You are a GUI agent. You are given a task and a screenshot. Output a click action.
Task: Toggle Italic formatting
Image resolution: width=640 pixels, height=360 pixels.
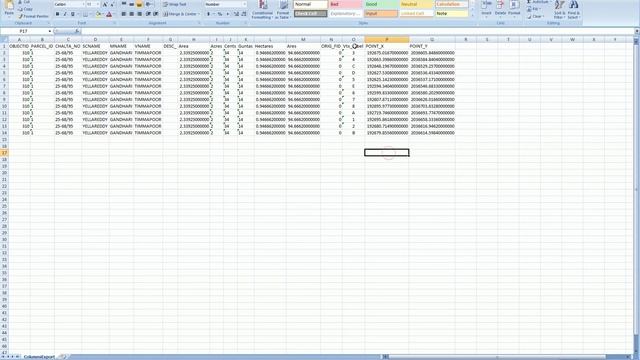click(x=65, y=14)
